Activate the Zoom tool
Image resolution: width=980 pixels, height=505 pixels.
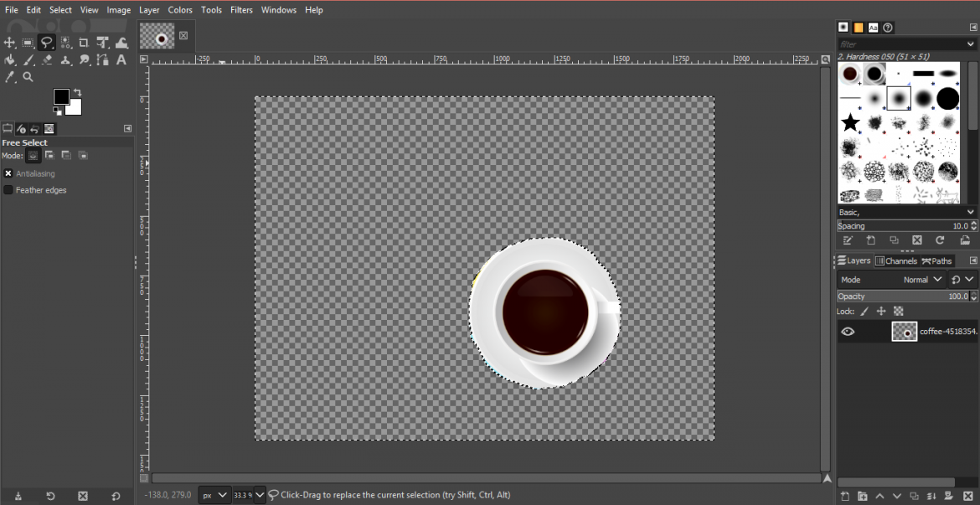point(28,76)
